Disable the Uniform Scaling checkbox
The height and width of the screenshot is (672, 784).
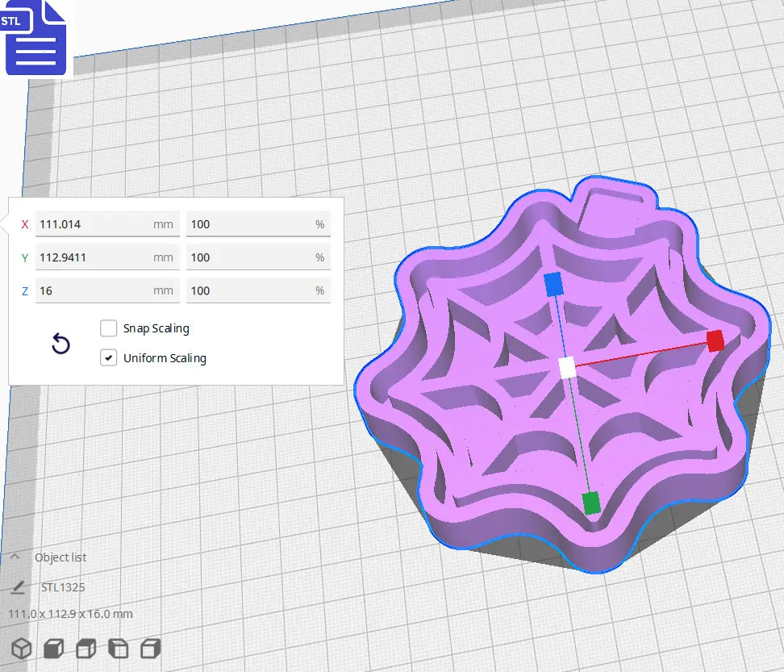(109, 357)
